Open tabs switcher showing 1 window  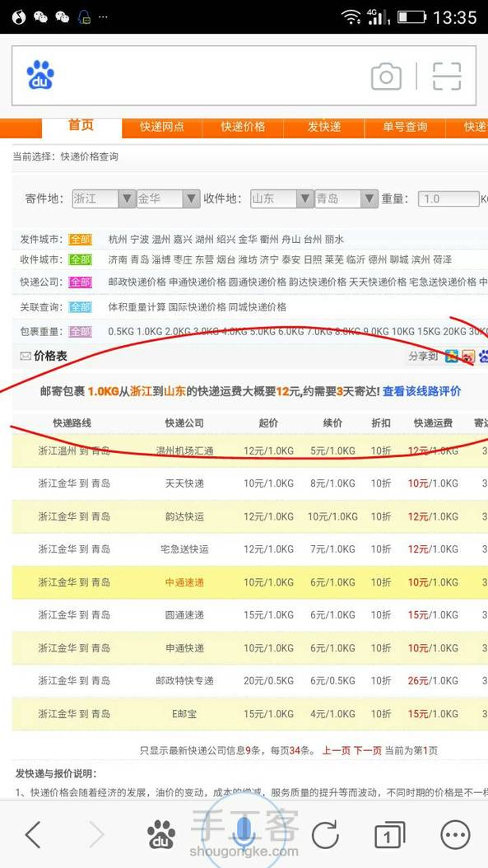[x=389, y=835]
